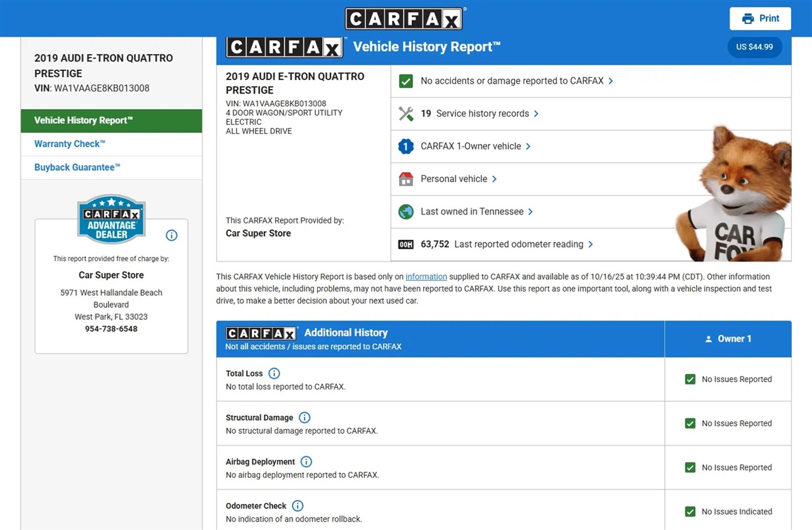Open info icon beside Structural Damage
Viewport: 812px width, 530px height.
304,418
